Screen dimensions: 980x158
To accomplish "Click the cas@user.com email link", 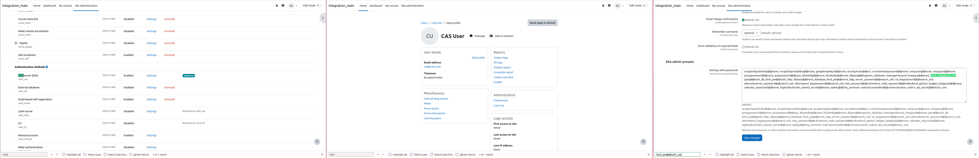I will [x=432, y=67].
